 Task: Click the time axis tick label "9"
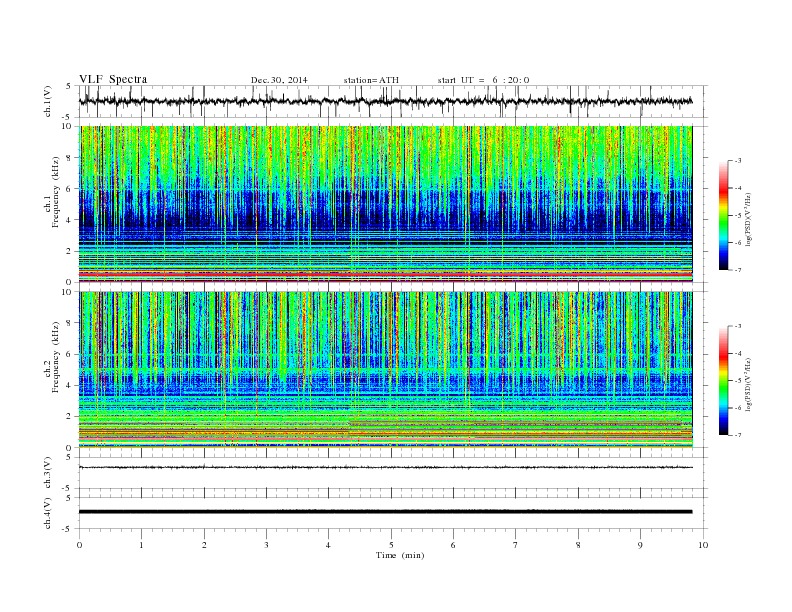(640, 545)
